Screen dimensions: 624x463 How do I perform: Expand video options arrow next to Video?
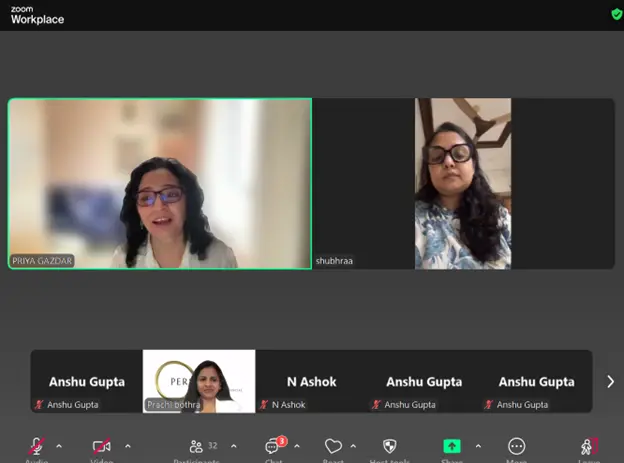coord(127,446)
